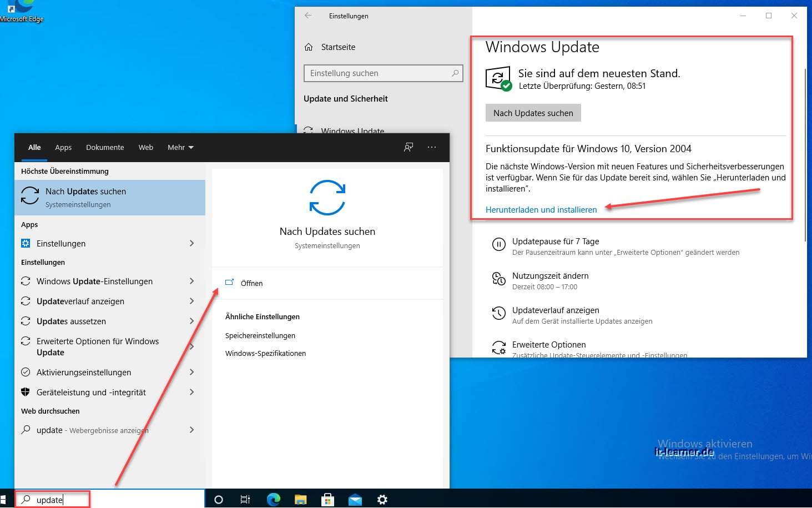Click the back arrow in the Settings window

point(309,16)
